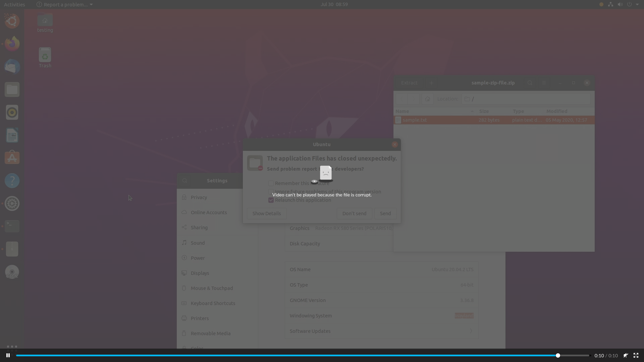This screenshot has height=362, width=644.
Task: Sort archive list by Size column
Action: 494,111
